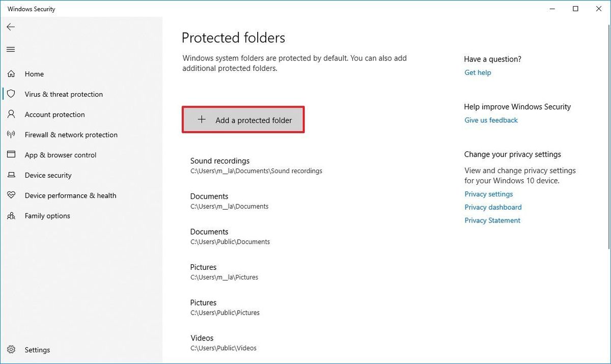Open App & browser control window icon

coord(11,155)
